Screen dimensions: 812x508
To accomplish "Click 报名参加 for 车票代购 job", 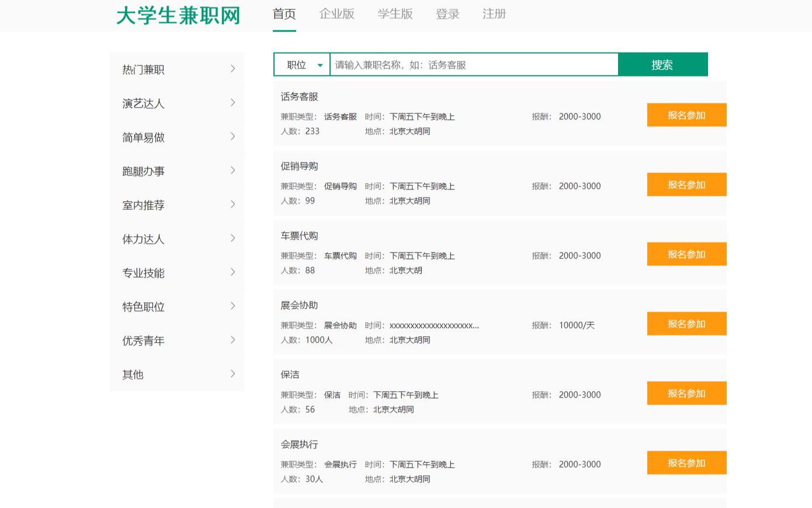I will click(687, 254).
